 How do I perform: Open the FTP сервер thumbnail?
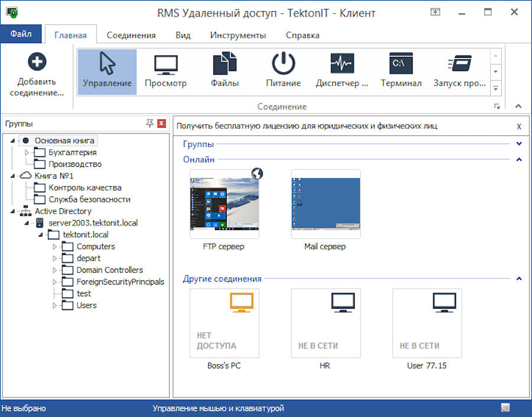click(x=224, y=204)
